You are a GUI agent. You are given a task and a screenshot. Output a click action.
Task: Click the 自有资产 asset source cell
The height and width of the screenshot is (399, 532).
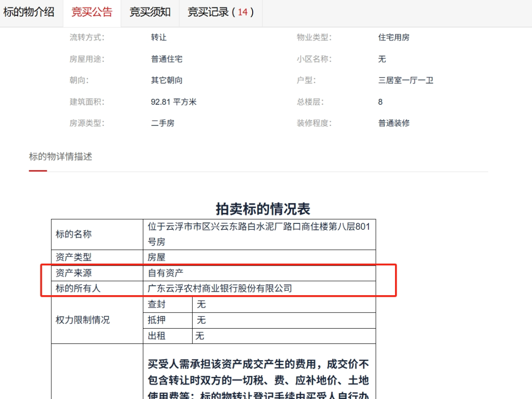166,273
